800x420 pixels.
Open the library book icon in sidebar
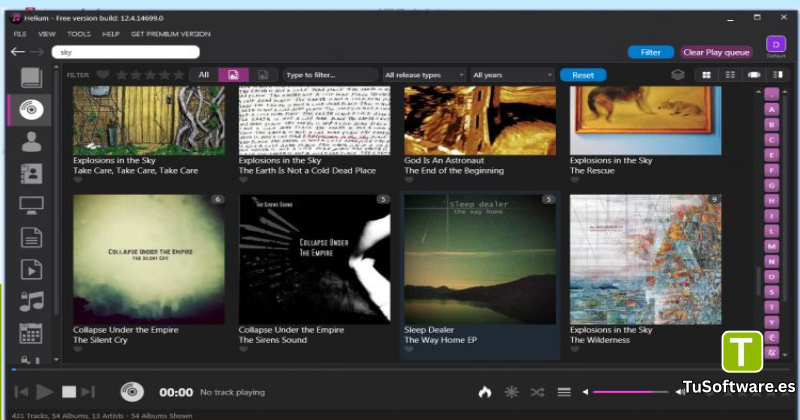click(x=31, y=78)
